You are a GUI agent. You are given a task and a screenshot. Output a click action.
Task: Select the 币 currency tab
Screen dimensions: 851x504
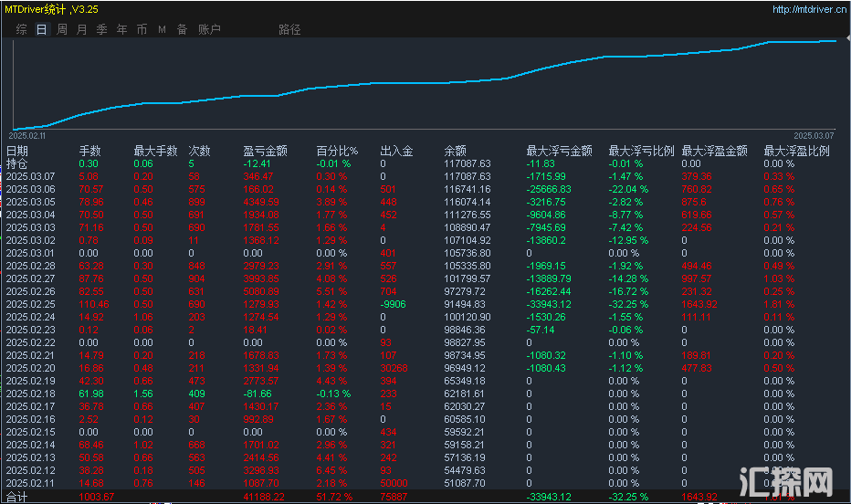pos(142,29)
